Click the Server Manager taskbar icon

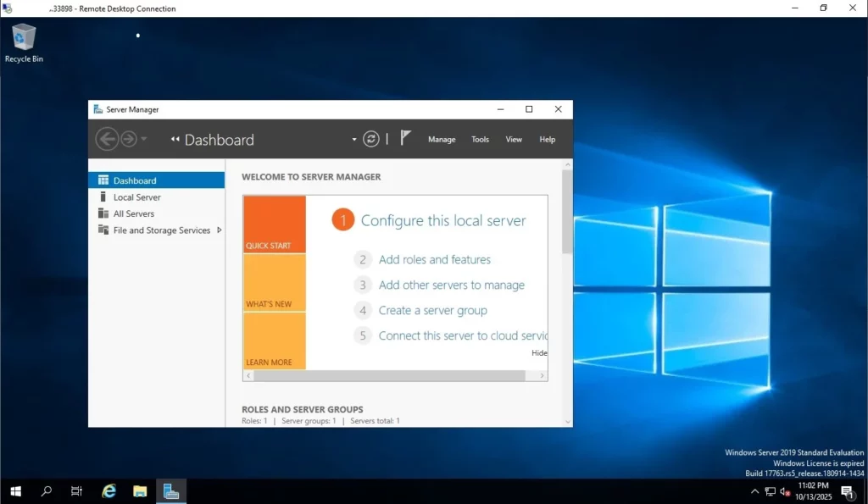click(170, 490)
